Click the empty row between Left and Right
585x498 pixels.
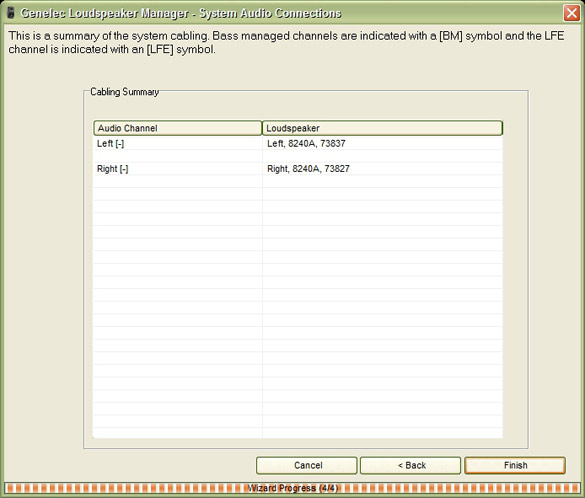298,156
